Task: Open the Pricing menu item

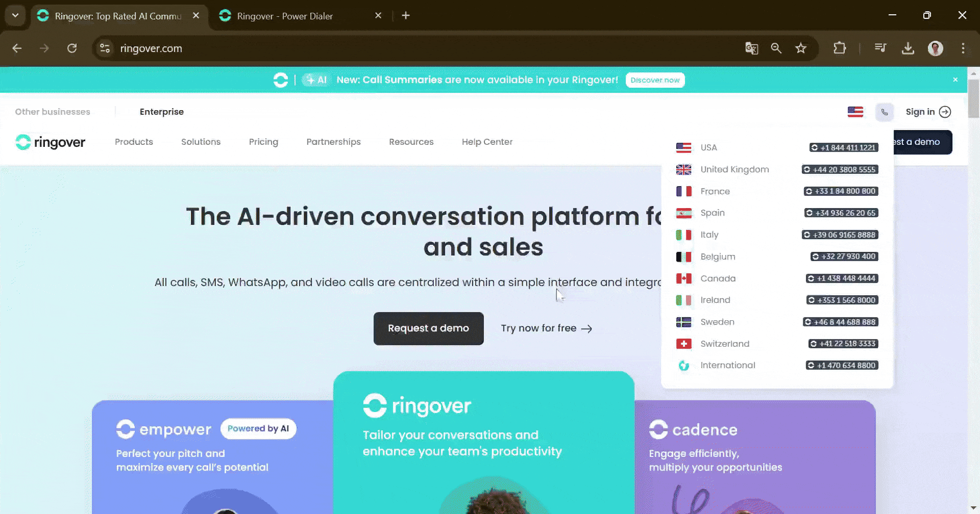Action: click(x=263, y=142)
